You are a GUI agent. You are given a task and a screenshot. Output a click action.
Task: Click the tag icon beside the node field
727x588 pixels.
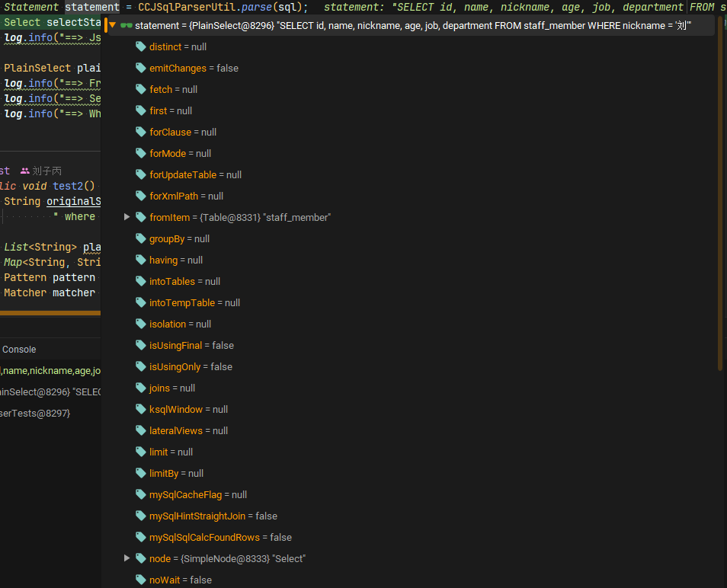tap(140, 558)
